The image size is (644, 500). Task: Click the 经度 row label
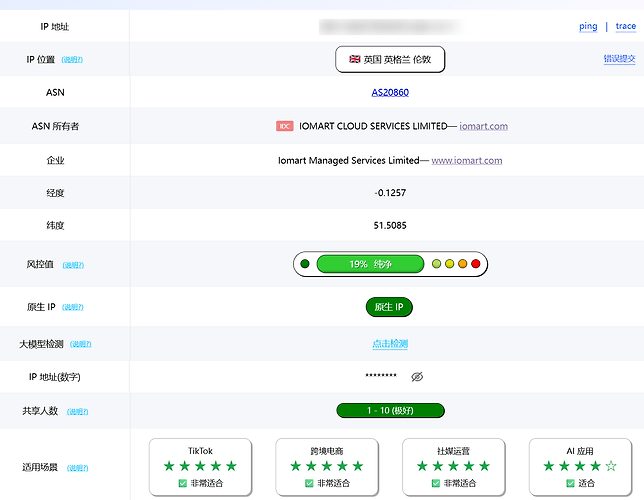[x=55, y=193]
